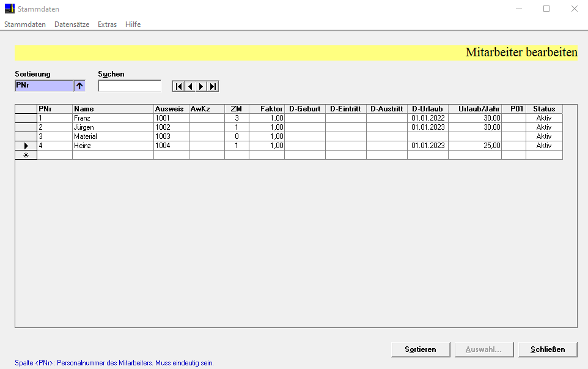Minimize the Stammdaten window
588x369 pixels.
coord(519,9)
